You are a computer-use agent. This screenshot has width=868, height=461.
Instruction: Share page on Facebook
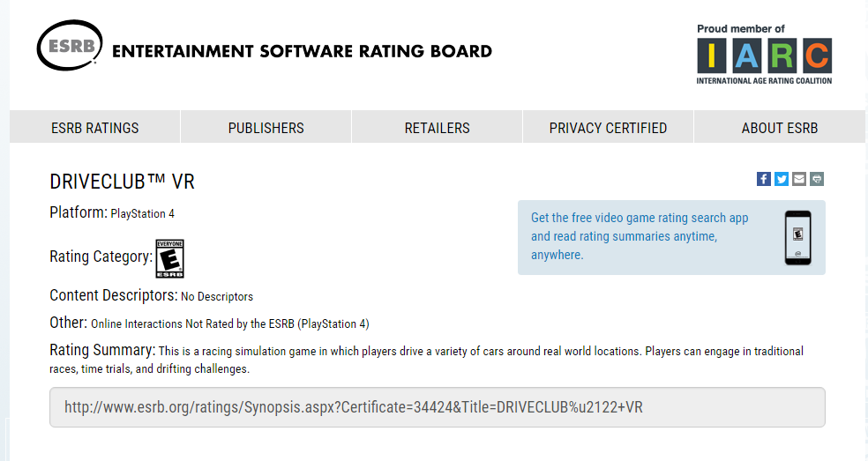tap(764, 179)
